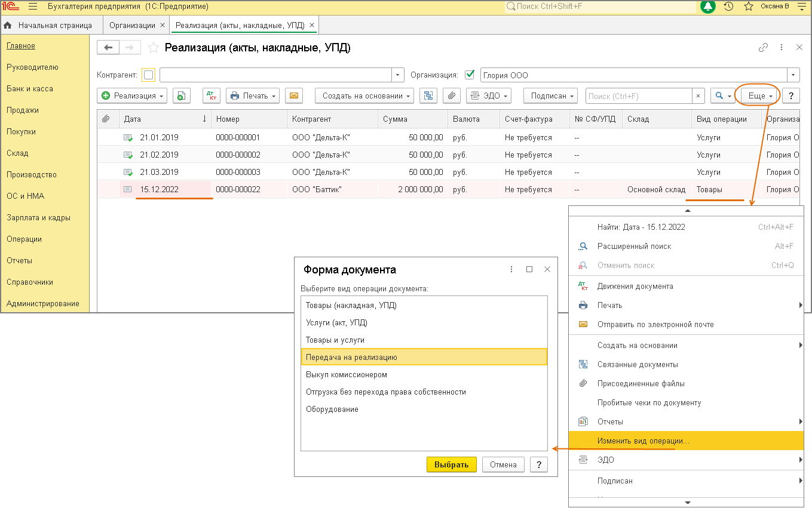Open the Реализация create dropdown
This screenshot has width=812, height=508.
133,96
